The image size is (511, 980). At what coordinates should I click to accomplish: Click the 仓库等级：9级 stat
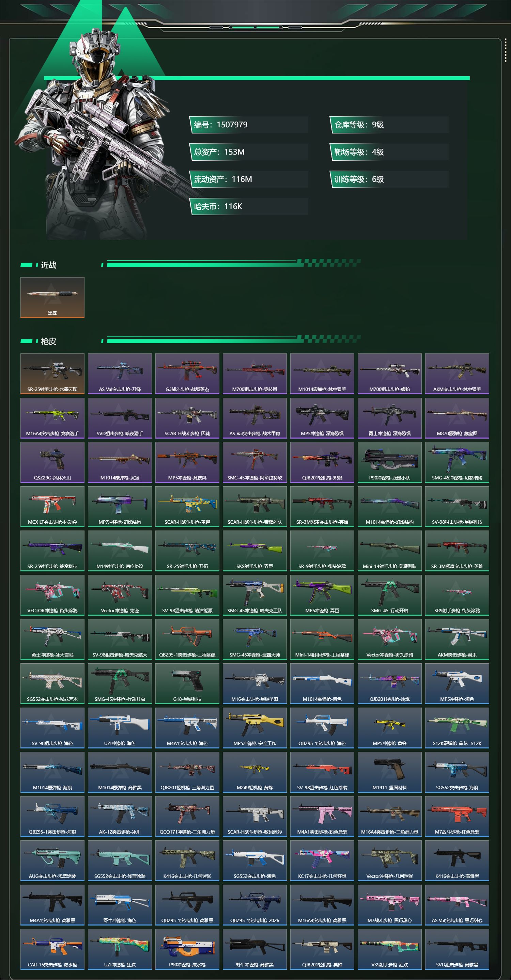click(359, 125)
